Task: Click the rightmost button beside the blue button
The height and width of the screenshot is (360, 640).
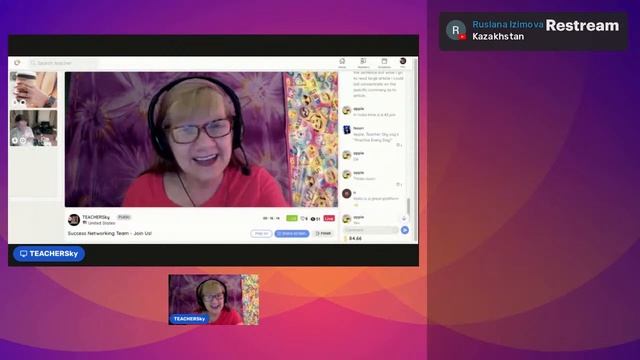Action: pos(323,233)
